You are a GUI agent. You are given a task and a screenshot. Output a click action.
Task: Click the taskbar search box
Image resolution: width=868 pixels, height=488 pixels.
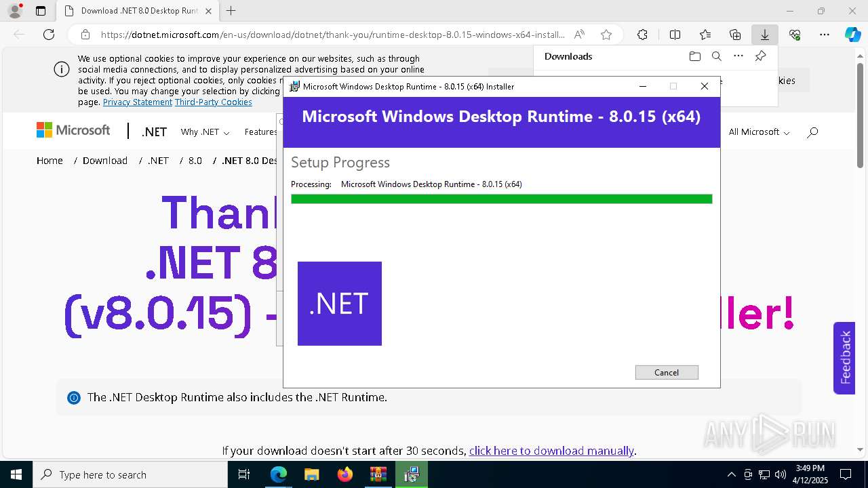pos(130,474)
